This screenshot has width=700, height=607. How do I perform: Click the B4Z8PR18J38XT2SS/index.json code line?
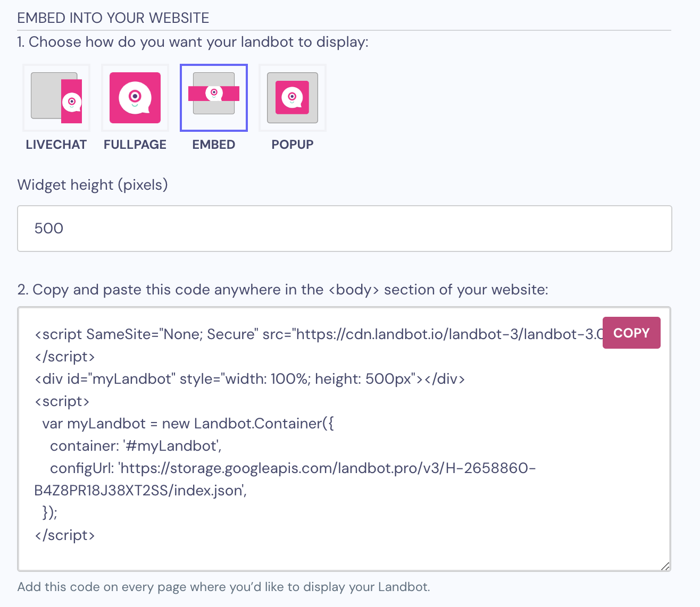point(141,491)
